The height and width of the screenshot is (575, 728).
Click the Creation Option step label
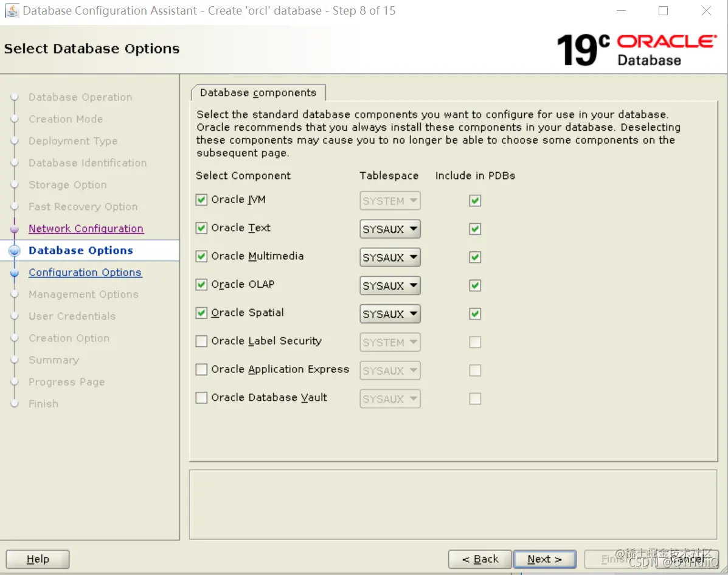(x=69, y=338)
